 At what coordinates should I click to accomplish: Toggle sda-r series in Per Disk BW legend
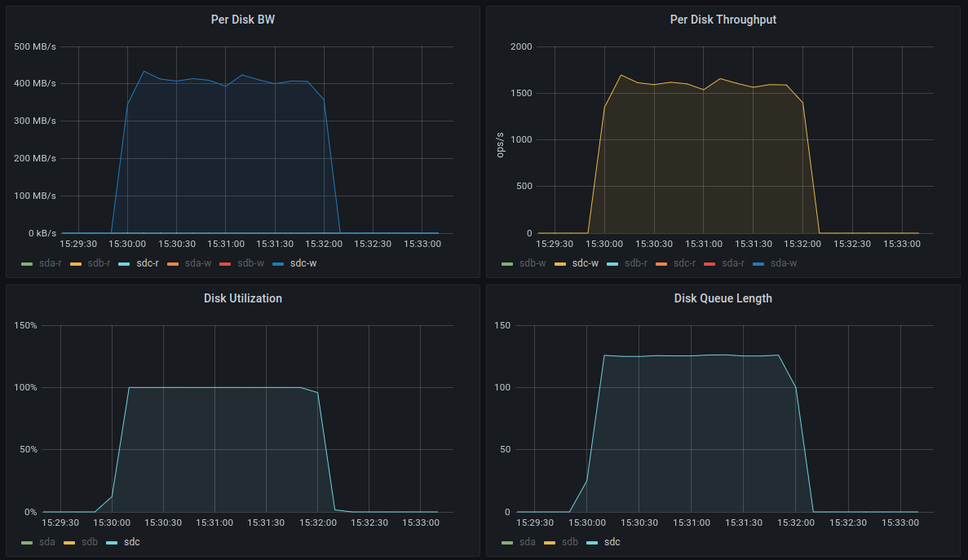tap(49, 263)
